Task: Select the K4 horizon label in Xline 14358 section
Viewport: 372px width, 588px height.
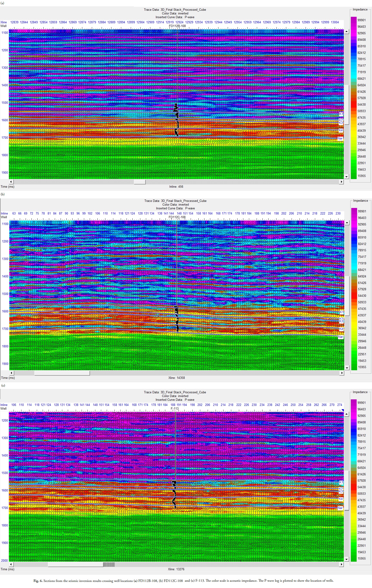Action: pos(341,329)
